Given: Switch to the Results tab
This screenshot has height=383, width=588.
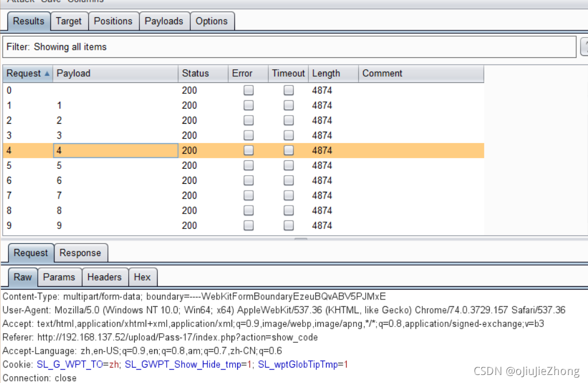Looking at the screenshot, I should click(x=29, y=21).
